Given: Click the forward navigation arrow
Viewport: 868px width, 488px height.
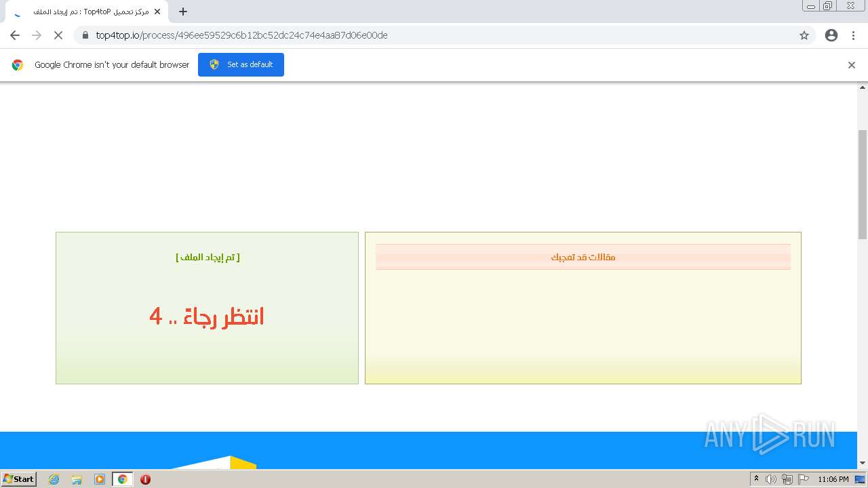Looking at the screenshot, I should 37,35.
